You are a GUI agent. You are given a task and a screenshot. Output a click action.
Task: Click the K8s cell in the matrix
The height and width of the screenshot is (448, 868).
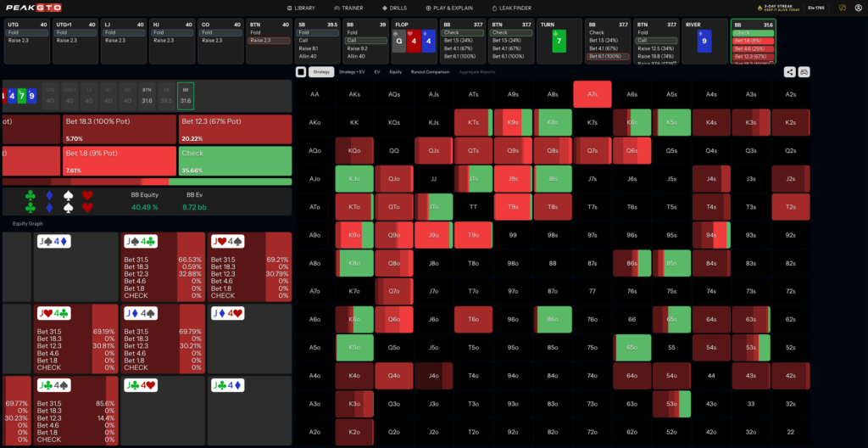click(553, 122)
